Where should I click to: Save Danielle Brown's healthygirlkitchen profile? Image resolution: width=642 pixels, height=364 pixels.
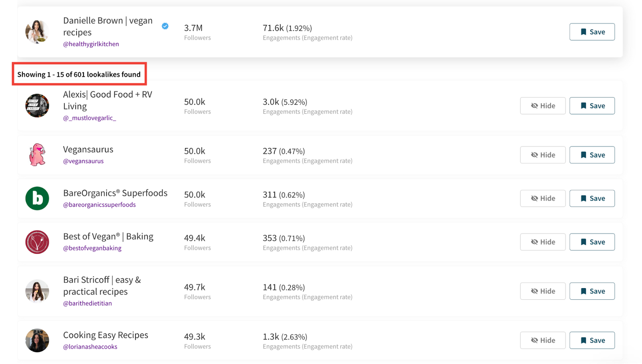[x=592, y=32]
